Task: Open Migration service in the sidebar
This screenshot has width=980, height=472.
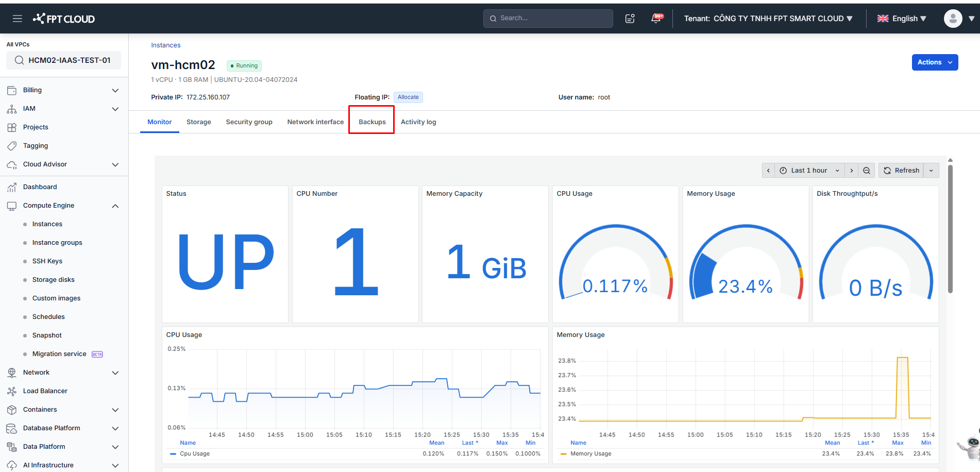Action: [59, 354]
